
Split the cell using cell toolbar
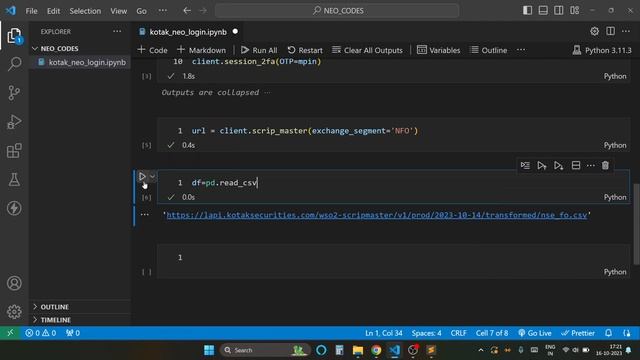[576, 165]
